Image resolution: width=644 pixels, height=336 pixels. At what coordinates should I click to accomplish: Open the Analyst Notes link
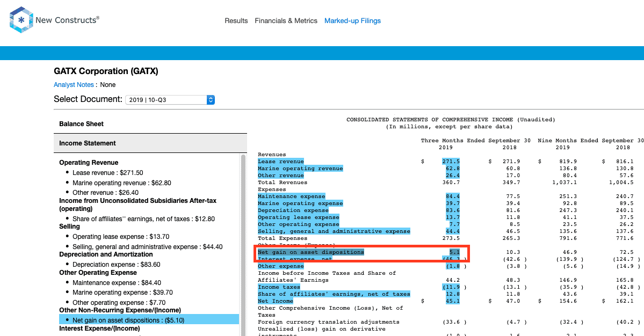[74, 84]
